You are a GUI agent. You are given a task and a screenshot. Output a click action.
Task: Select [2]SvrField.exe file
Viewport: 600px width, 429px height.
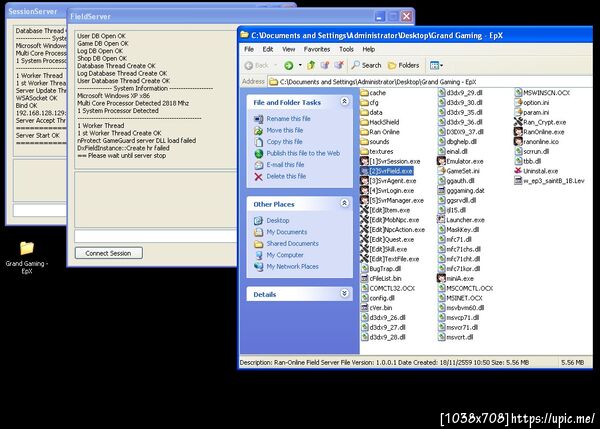coord(387,171)
